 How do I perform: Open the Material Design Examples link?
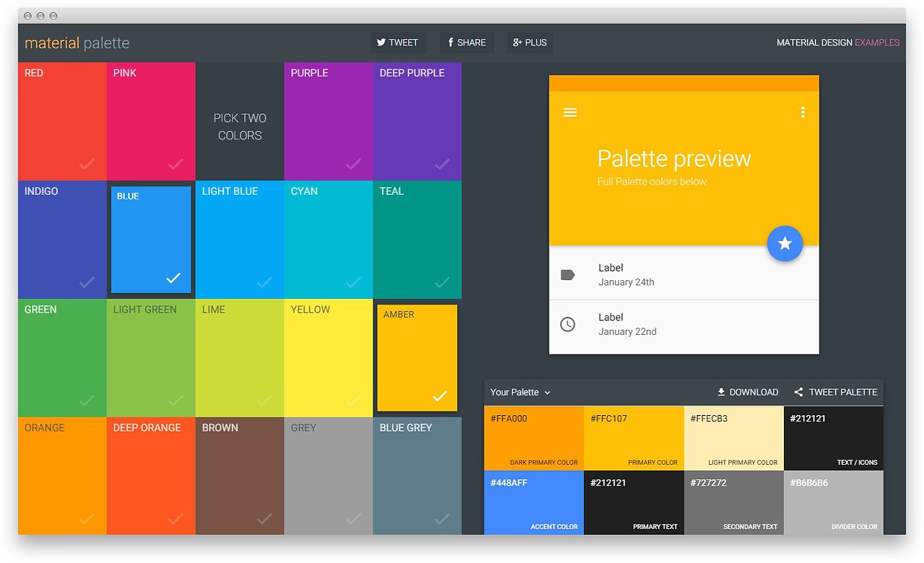click(838, 43)
